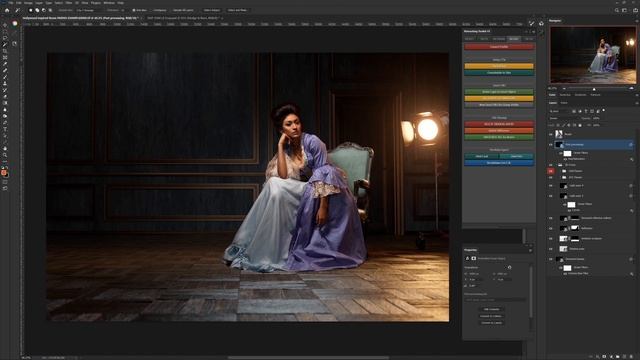Hide the topmost layer via its eye icon
Screen dimensions: 640x360
click(x=551, y=134)
